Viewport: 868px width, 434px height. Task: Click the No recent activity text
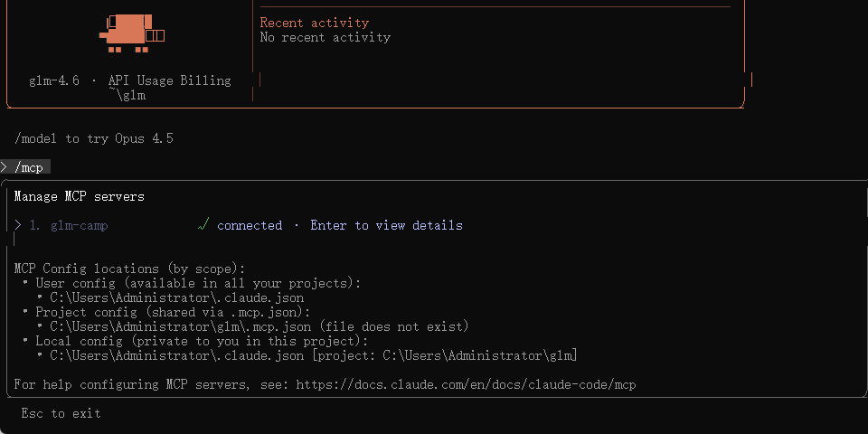325,37
